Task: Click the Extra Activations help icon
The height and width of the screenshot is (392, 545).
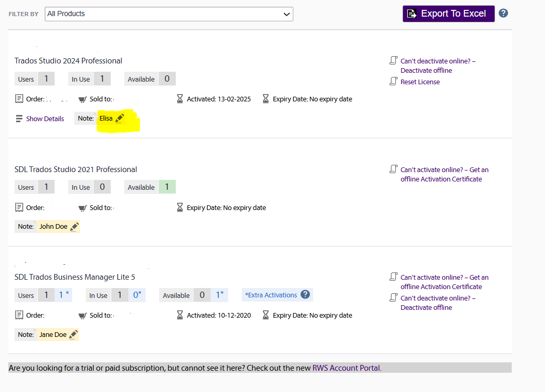Action: pyautogui.click(x=305, y=295)
